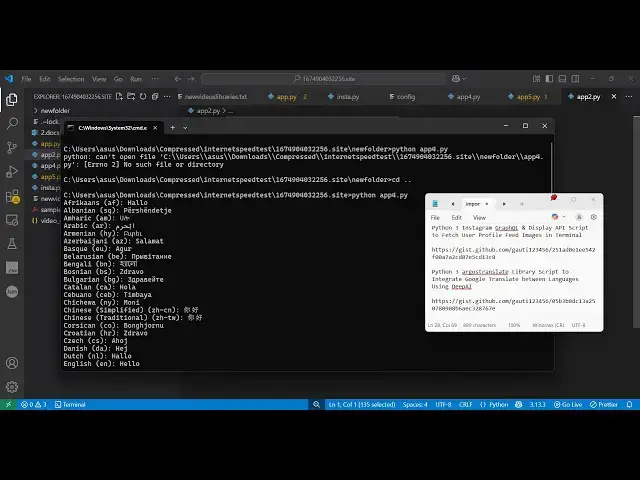The image size is (640, 480).
Task: Click the command center search box
Action: point(324,79)
